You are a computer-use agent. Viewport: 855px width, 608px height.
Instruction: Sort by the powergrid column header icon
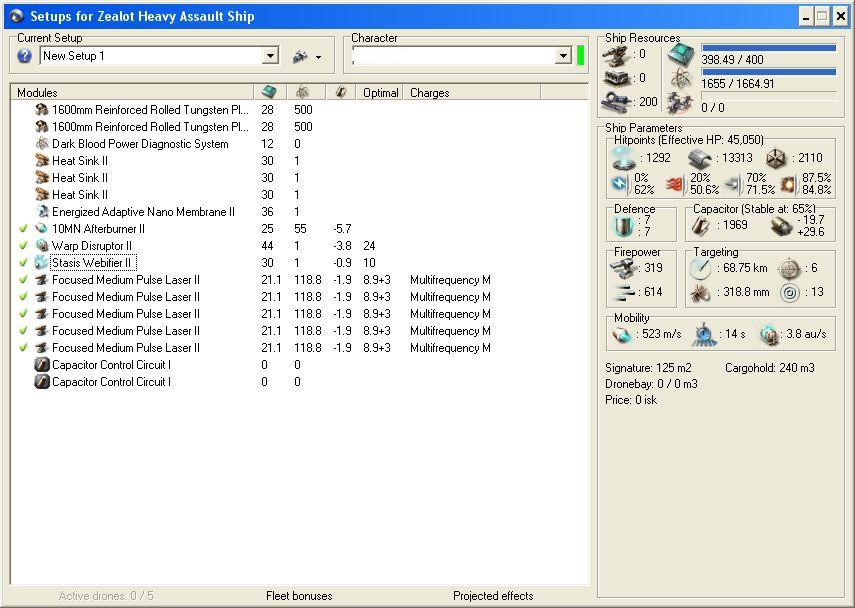click(303, 92)
